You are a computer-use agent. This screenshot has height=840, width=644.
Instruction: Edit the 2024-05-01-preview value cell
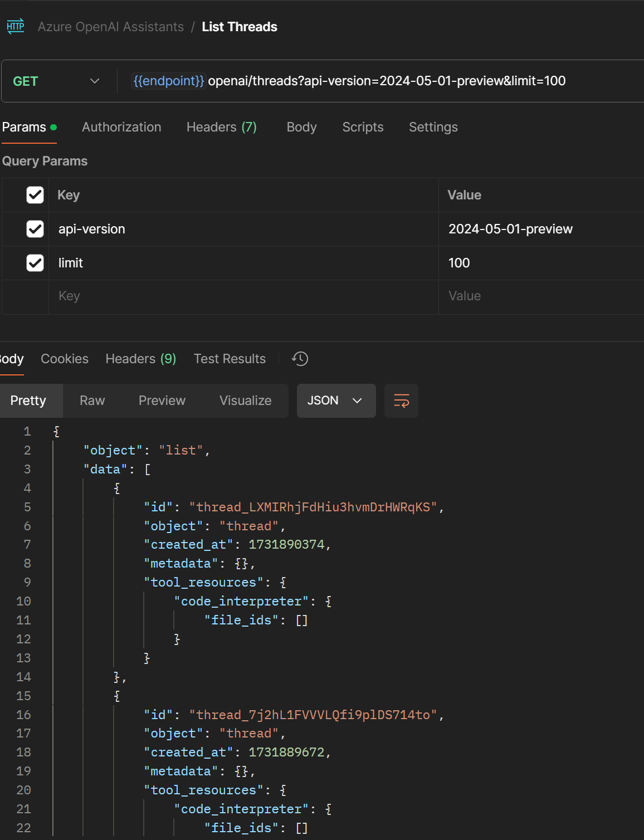[x=541, y=229]
